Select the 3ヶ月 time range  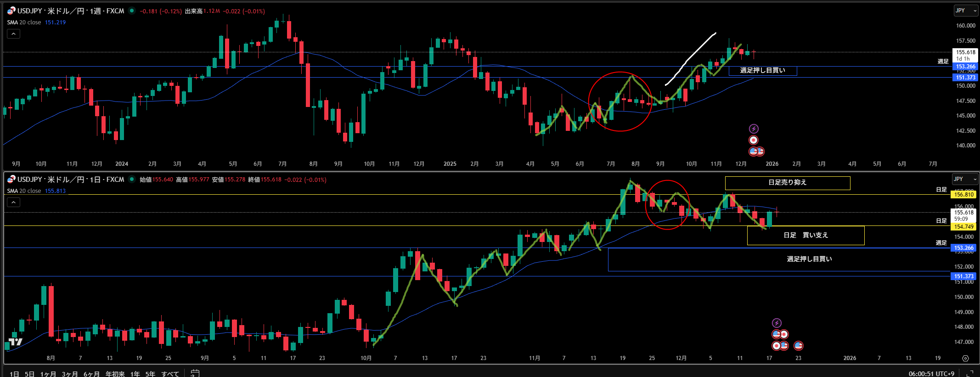click(70, 374)
